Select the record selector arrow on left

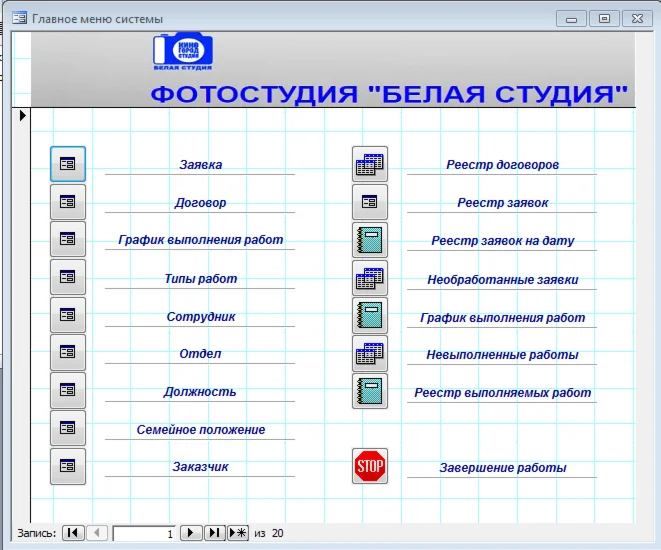(x=24, y=117)
